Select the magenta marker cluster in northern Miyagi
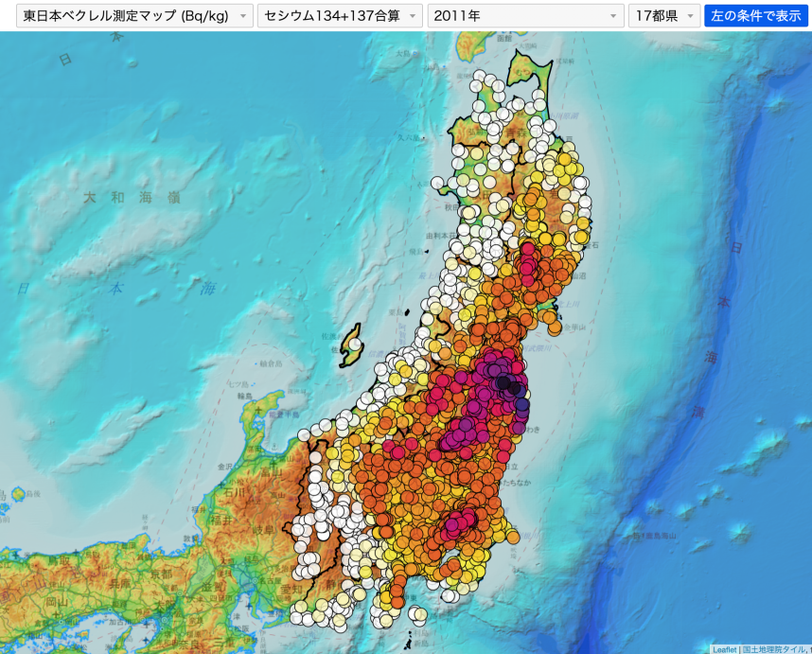This screenshot has height=654, width=812. pos(526,259)
